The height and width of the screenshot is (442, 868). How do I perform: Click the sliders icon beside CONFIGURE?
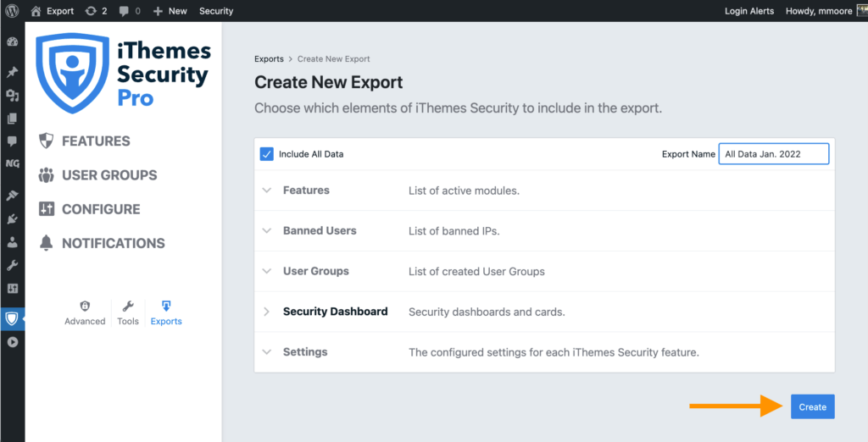coord(47,209)
